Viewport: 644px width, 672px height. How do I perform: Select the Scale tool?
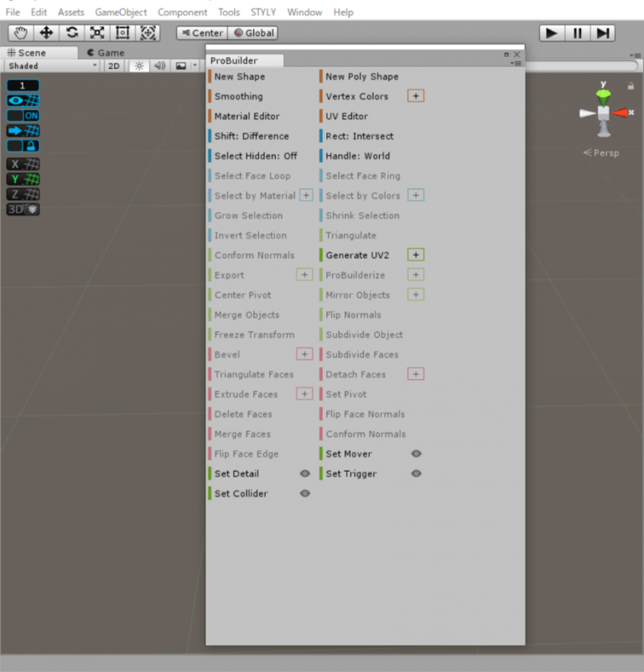[x=97, y=33]
